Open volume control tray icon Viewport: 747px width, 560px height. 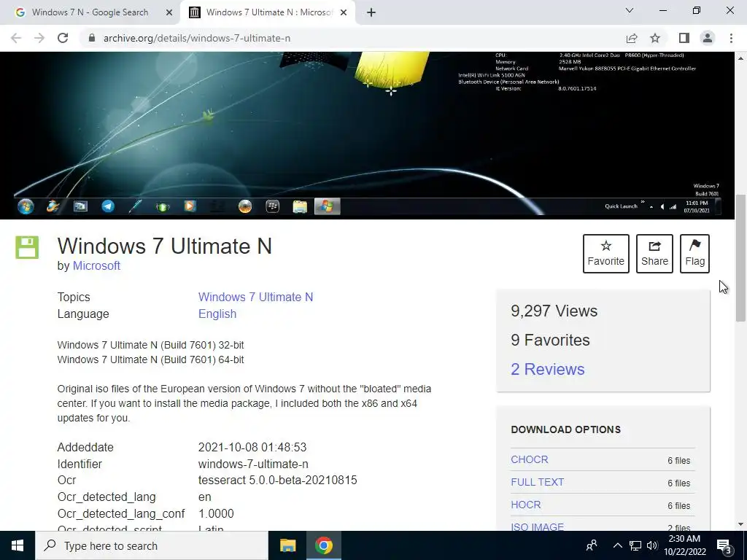[x=651, y=545]
